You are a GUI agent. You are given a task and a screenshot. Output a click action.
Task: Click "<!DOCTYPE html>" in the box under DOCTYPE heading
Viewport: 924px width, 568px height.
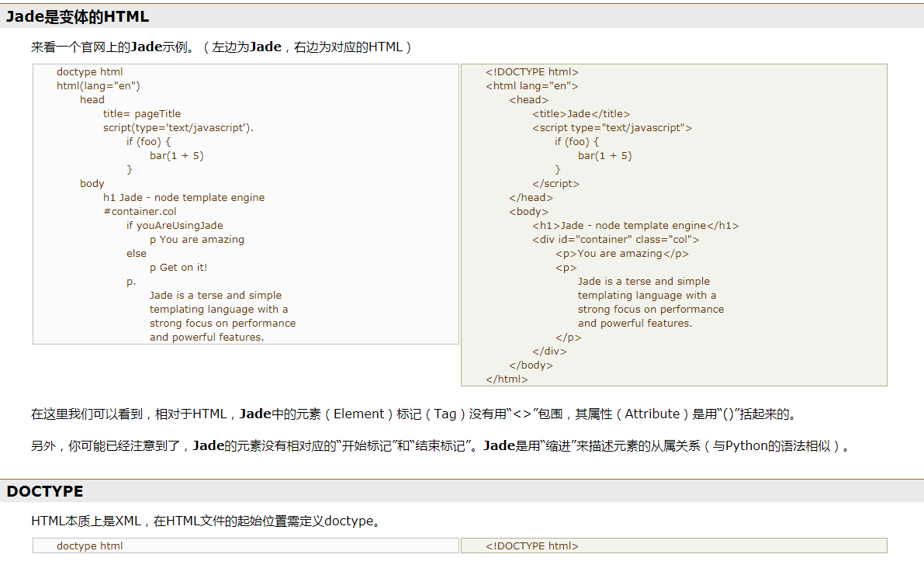[531, 546]
